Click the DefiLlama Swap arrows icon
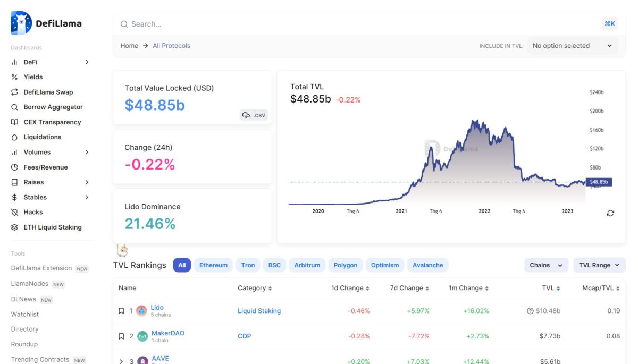The image size is (638, 364). coord(14,92)
